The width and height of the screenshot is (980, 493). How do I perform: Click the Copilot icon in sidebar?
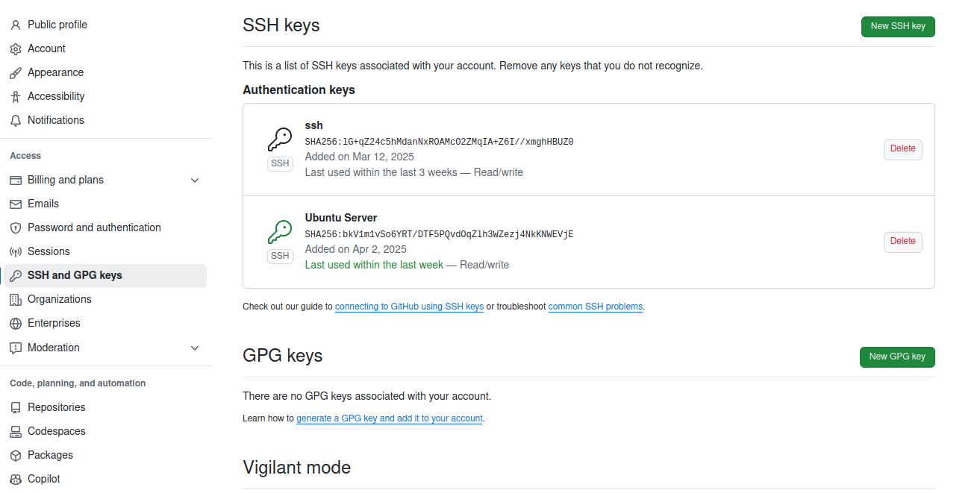pos(15,479)
